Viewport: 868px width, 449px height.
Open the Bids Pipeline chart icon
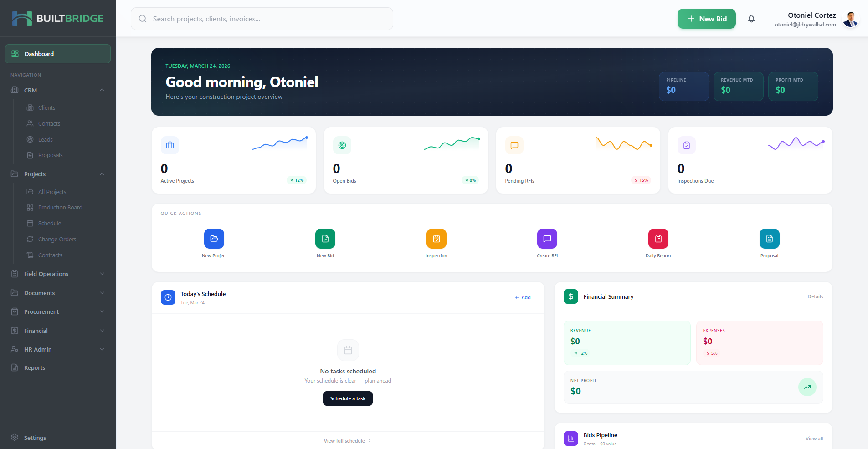570,438
